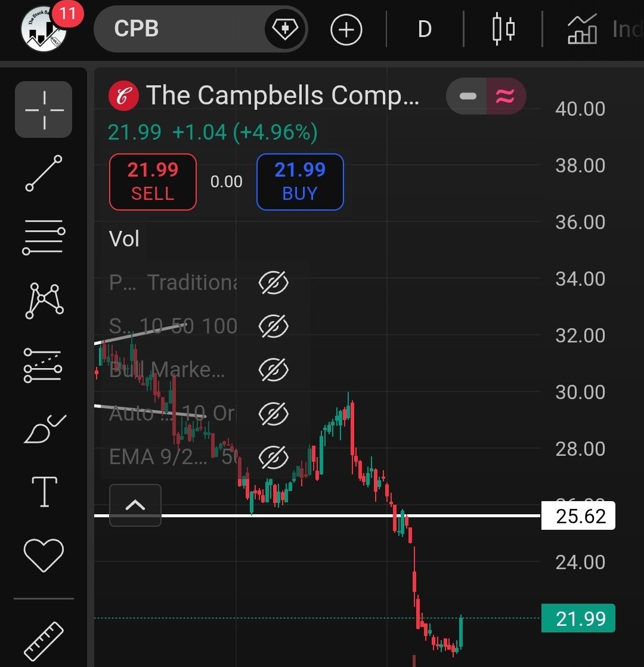Click the 30.00 price axis label

580,392
